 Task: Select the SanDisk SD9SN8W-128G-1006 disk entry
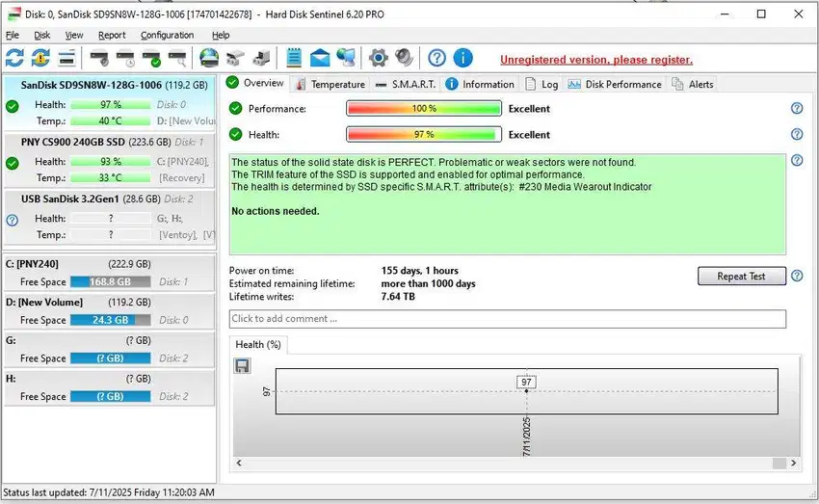[109, 103]
